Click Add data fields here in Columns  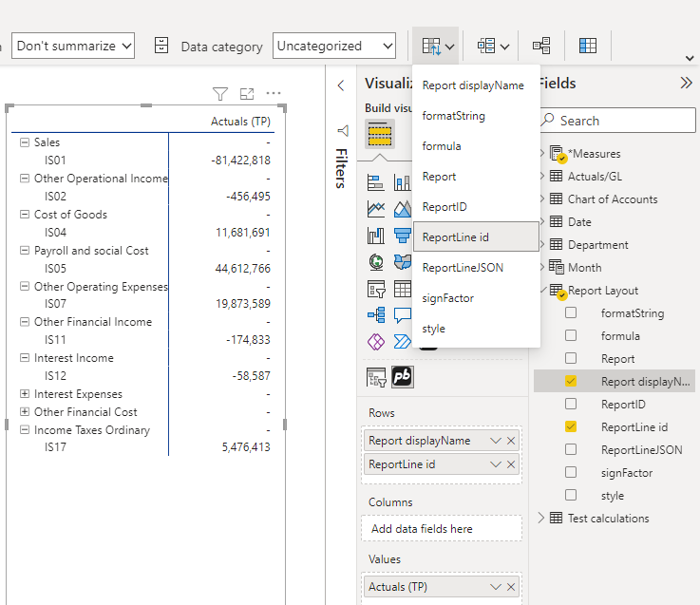[x=442, y=529]
